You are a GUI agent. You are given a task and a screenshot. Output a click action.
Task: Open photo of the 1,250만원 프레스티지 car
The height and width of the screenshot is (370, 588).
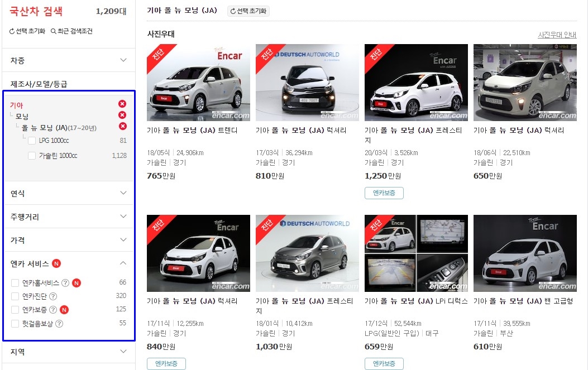(416, 83)
